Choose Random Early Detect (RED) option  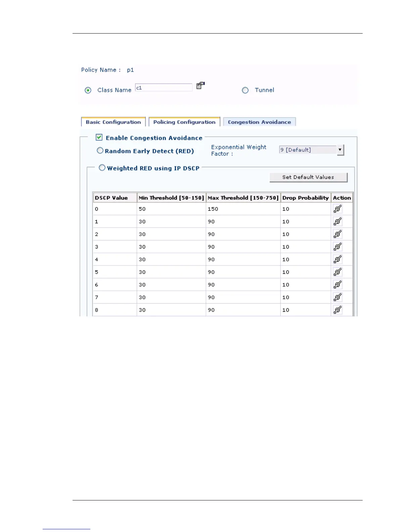[100, 150]
